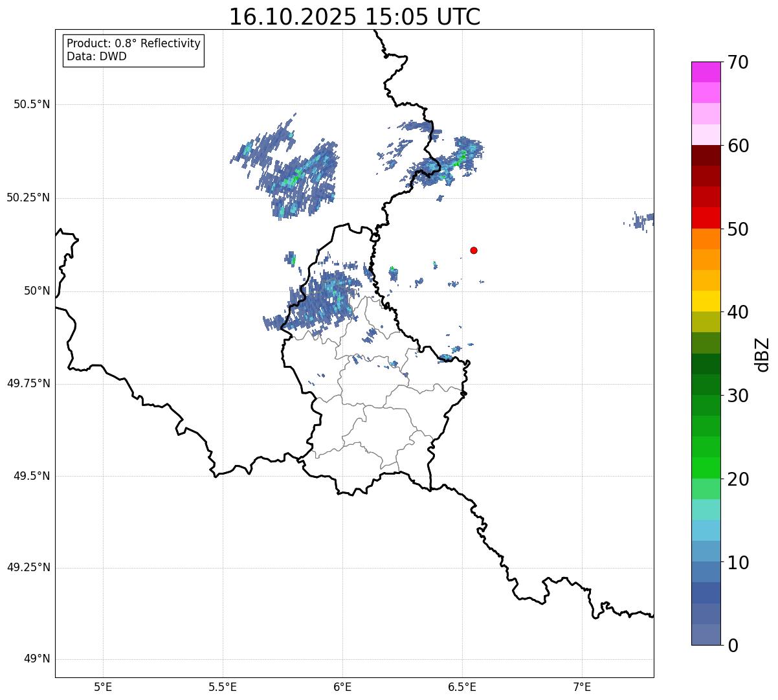Click the "Product: 0.8° Reflectivity" text
Image resolution: width=778 pixels, height=700 pixels.
(134, 43)
